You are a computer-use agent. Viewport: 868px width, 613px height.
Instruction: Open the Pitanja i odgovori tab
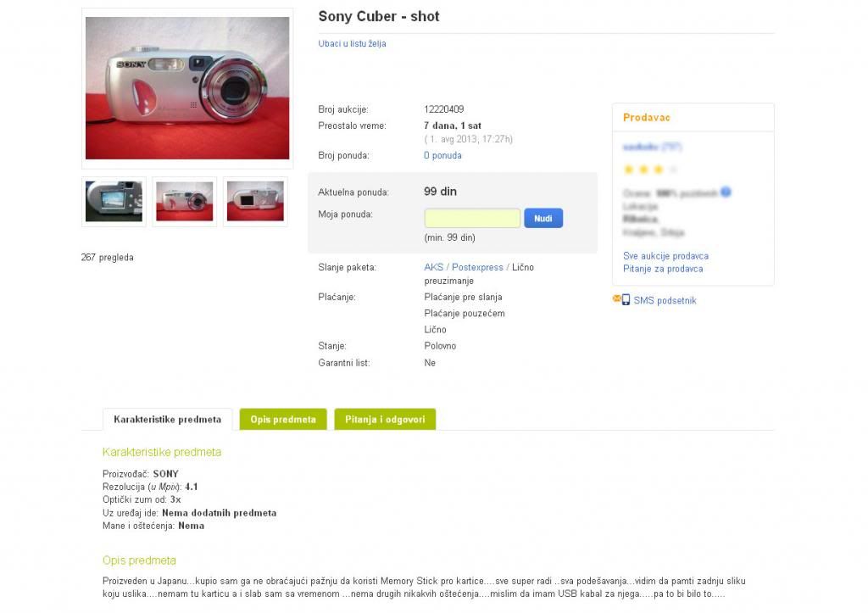385,419
